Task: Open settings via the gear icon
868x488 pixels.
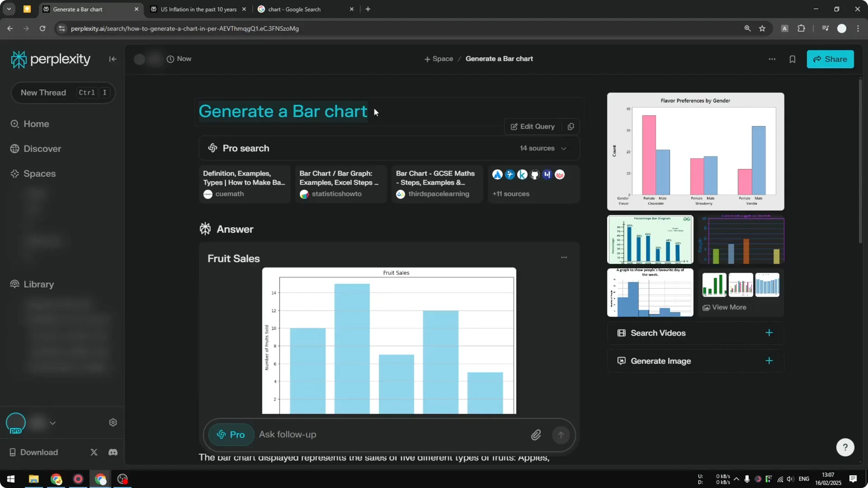Action: pos(113,422)
